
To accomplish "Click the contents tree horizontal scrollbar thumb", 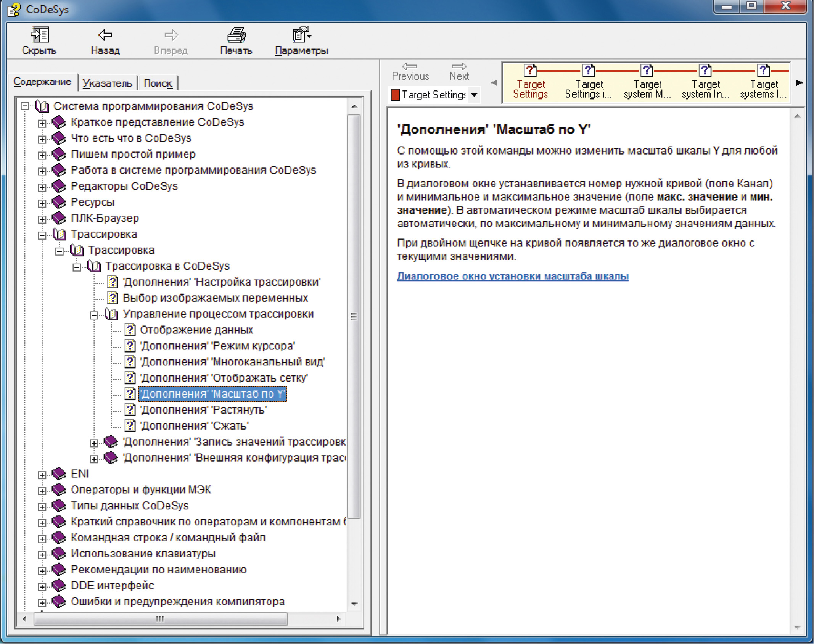I will [x=160, y=618].
